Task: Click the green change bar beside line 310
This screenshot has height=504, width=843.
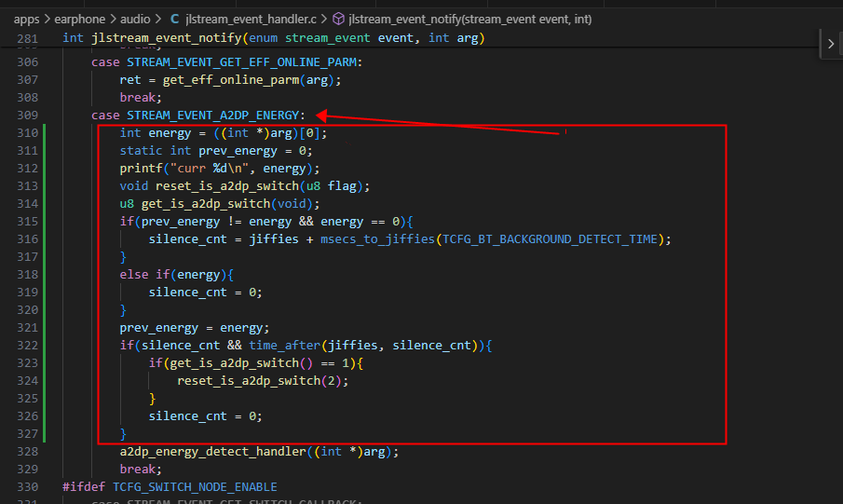Action: pyautogui.click(x=44, y=133)
